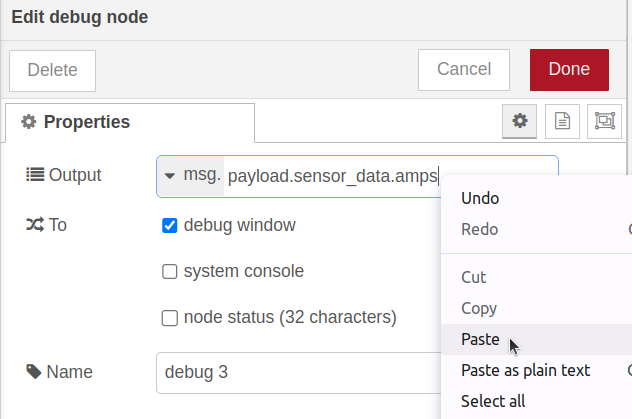Screen dimensions: 632x419
Task: Click the "system console" label text
Action: point(243,271)
